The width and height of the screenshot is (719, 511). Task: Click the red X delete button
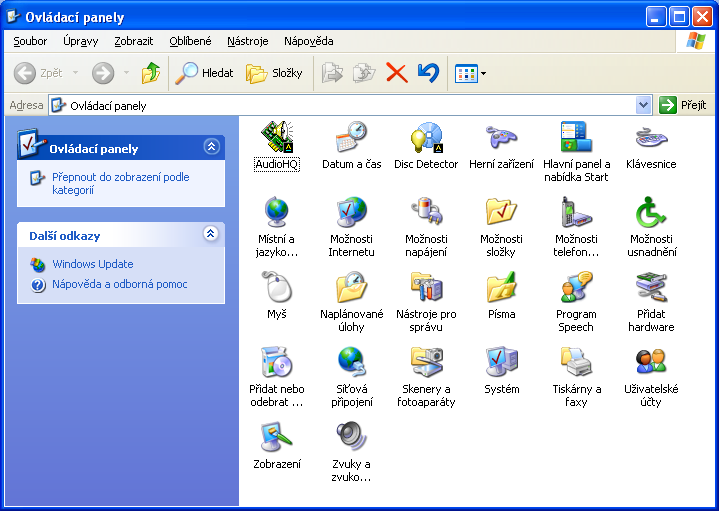coord(397,73)
